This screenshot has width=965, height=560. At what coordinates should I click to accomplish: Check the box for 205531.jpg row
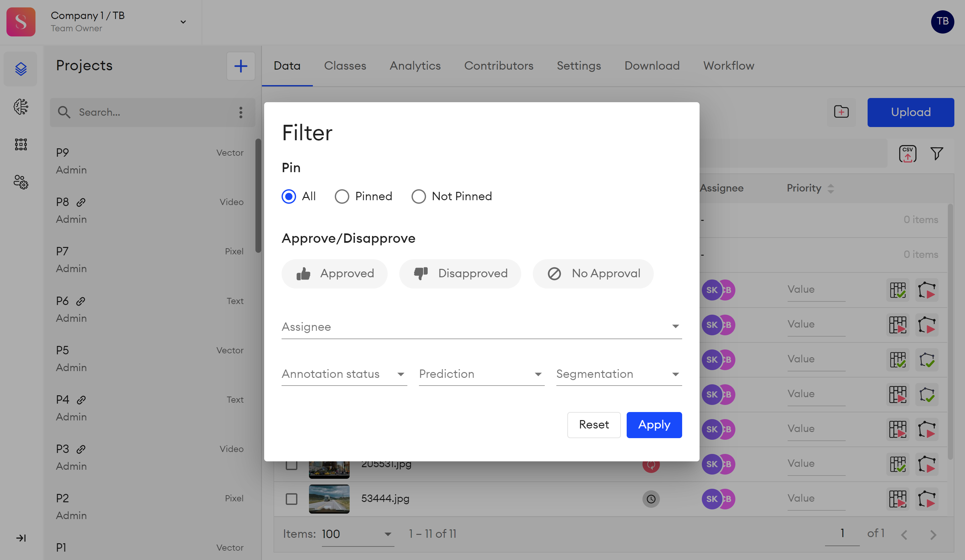pyautogui.click(x=292, y=465)
